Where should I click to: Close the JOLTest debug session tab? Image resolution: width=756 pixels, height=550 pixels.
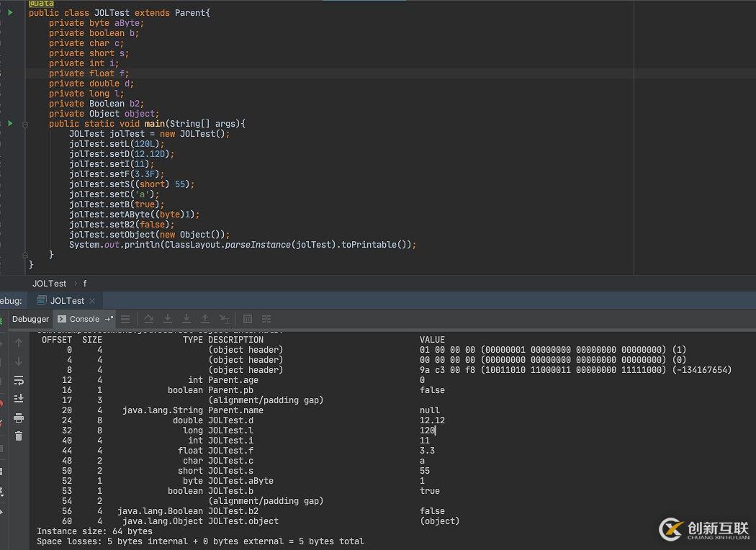pyautogui.click(x=92, y=301)
